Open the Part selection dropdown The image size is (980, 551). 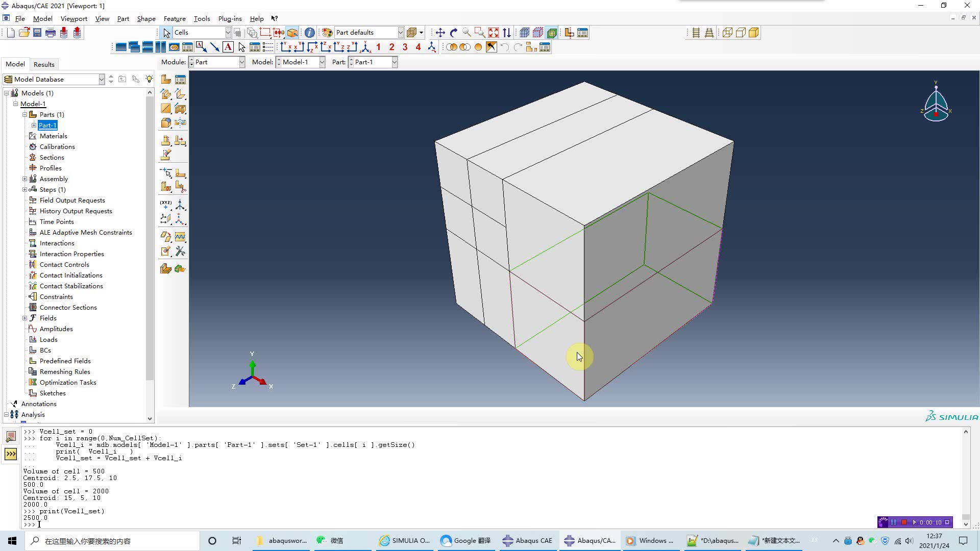[x=395, y=62]
